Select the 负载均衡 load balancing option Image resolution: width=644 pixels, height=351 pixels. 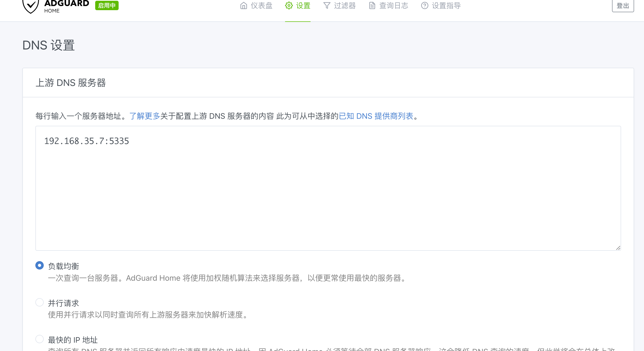(x=39, y=266)
